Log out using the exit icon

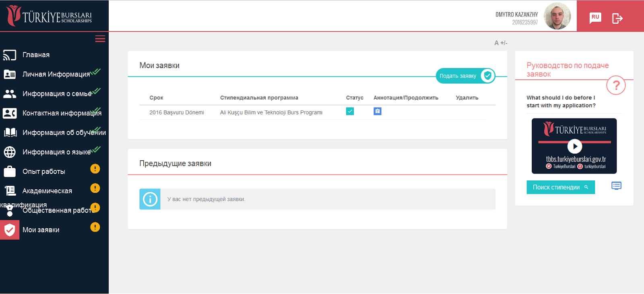pos(617,18)
